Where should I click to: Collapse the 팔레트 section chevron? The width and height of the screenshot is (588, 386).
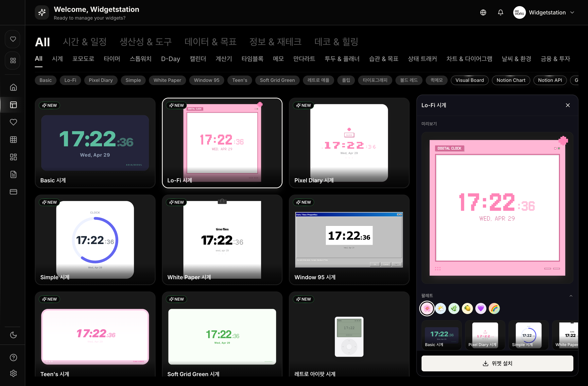pyautogui.click(x=571, y=296)
